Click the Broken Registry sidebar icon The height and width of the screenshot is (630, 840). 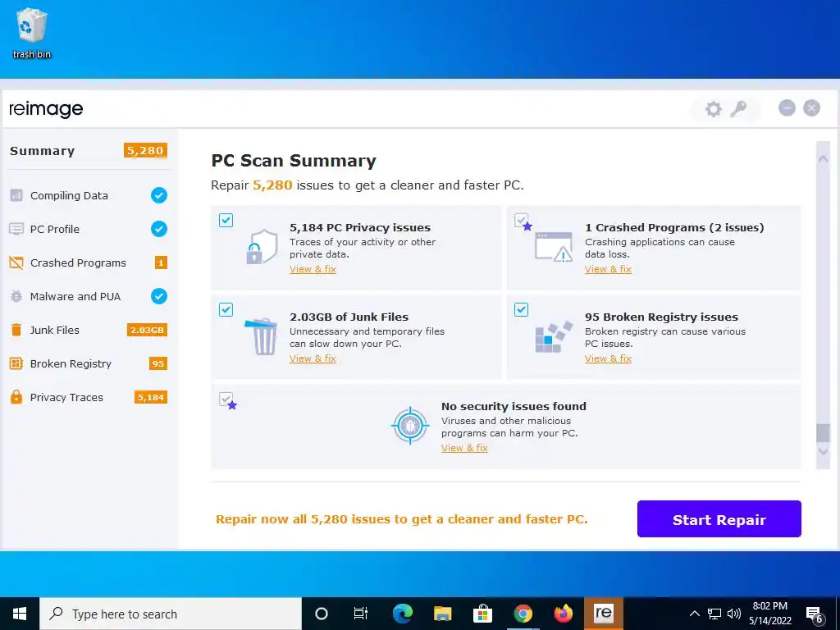click(x=16, y=363)
